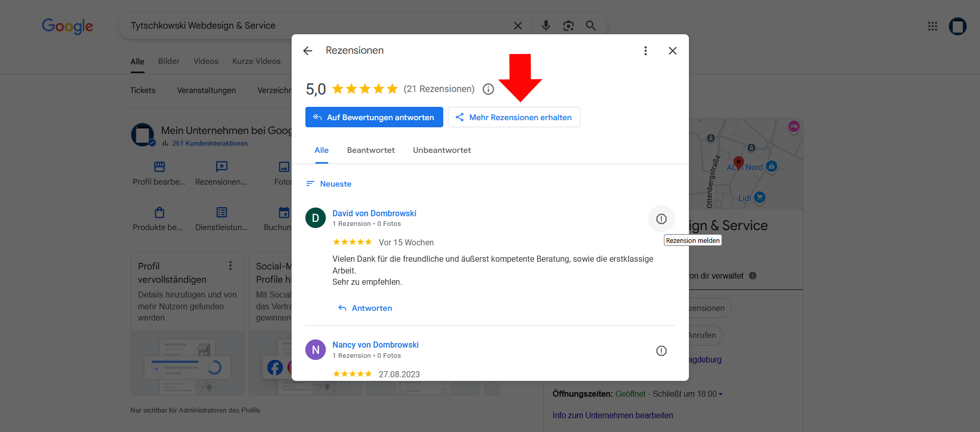This screenshot has width=980, height=432.
Task: Open menu on Profil vervollständigen card
Action: [x=230, y=265]
